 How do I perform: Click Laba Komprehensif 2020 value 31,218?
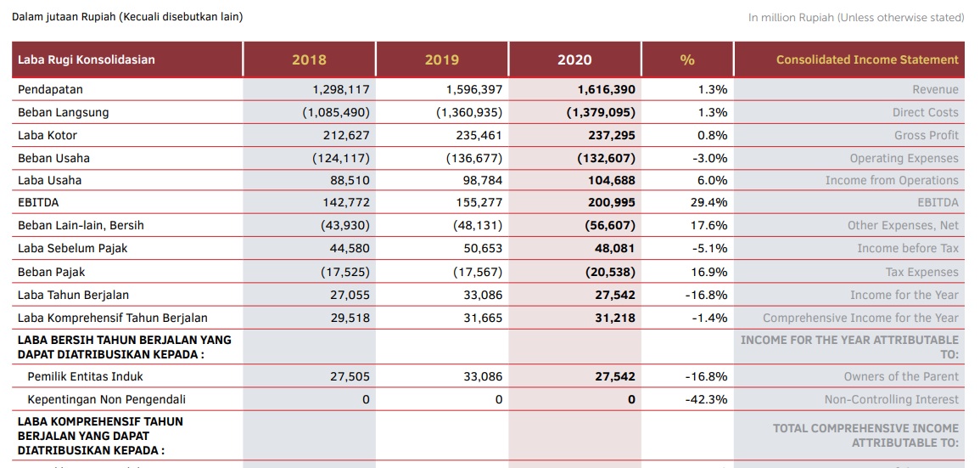tap(615, 318)
